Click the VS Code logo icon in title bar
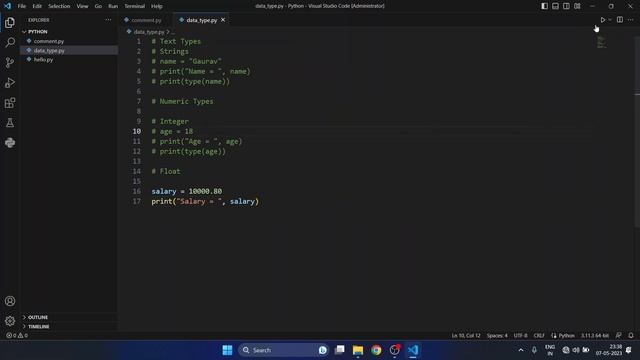Image resolution: width=640 pixels, height=360 pixels. (x=7, y=6)
